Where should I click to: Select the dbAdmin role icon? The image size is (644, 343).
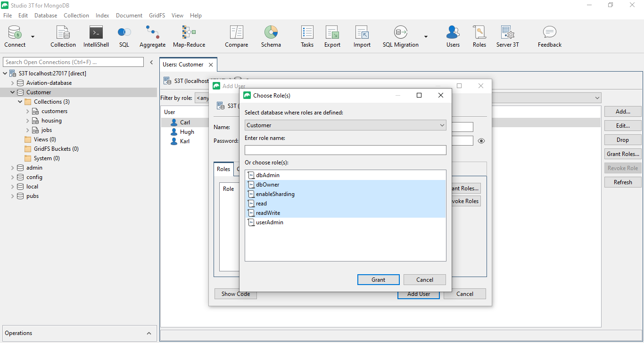[x=251, y=175]
